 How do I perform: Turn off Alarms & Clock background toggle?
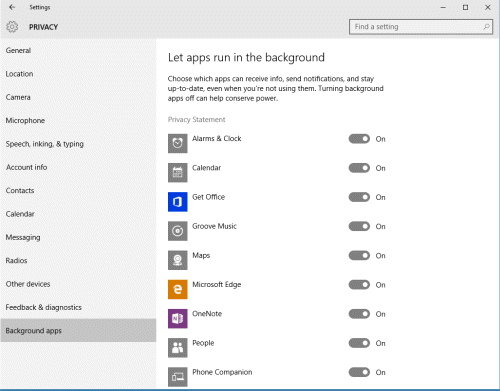coord(359,139)
